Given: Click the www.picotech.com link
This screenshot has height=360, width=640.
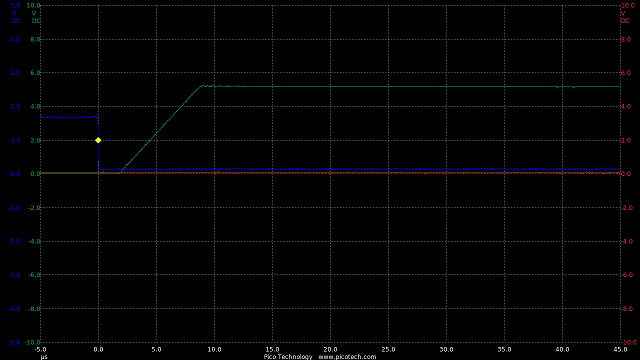Looking at the screenshot, I should pyautogui.click(x=347, y=357).
